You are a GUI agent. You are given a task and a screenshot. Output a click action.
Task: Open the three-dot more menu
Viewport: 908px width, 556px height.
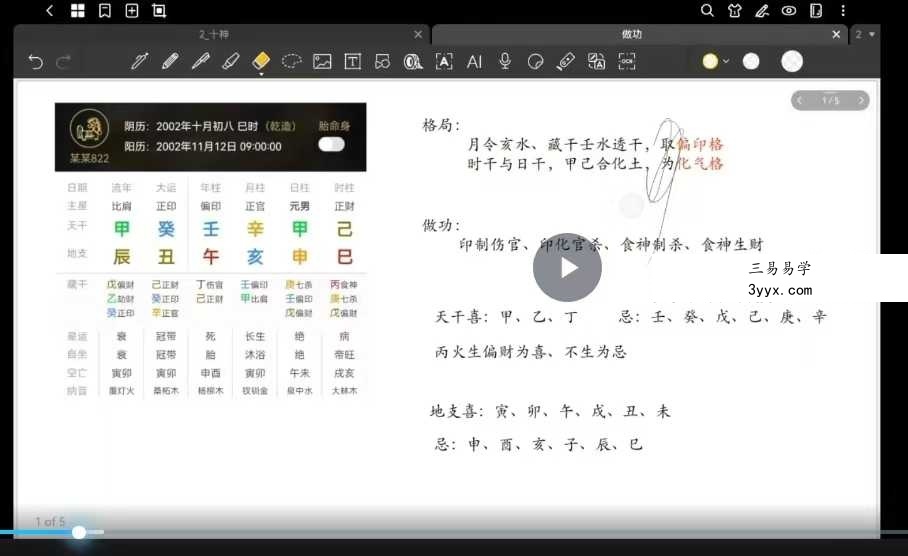pos(843,10)
